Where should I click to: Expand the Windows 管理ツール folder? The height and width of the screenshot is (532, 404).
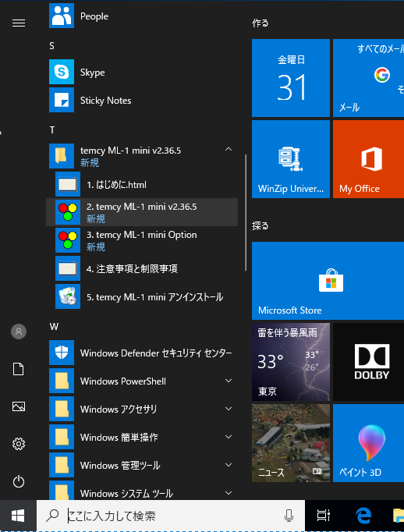pyautogui.click(x=229, y=466)
